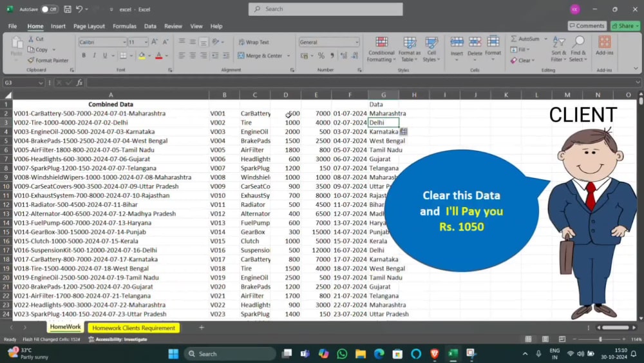Open Windows Start menu
This screenshot has height=363, width=644.
point(173,353)
